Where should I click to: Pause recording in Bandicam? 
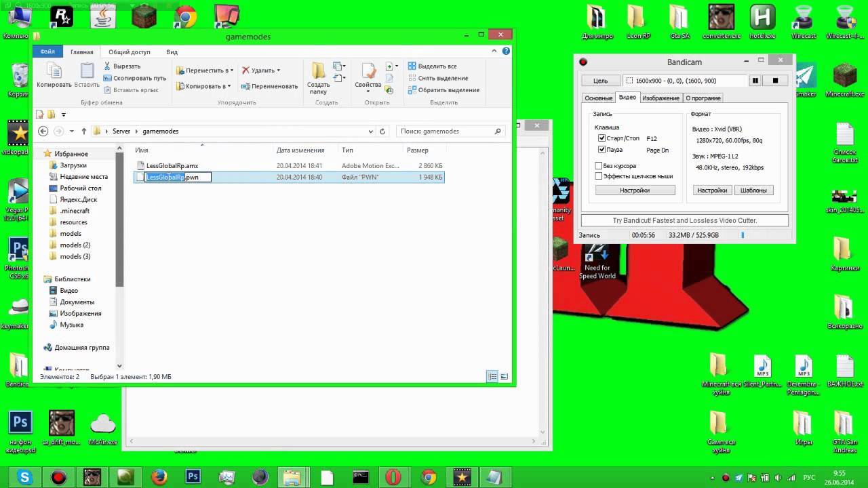click(755, 81)
